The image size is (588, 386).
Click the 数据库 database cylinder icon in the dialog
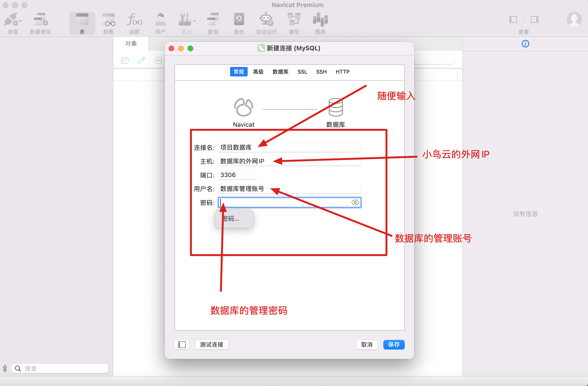[x=336, y=107]
